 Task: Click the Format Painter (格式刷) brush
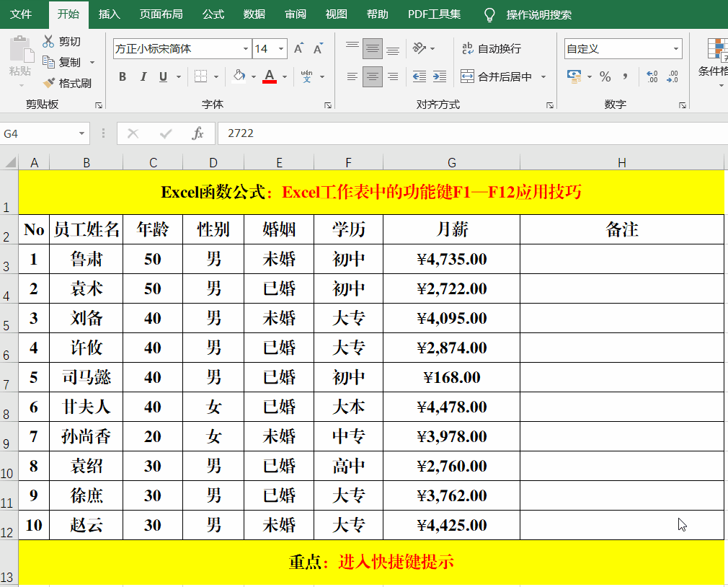coord(48,83)
